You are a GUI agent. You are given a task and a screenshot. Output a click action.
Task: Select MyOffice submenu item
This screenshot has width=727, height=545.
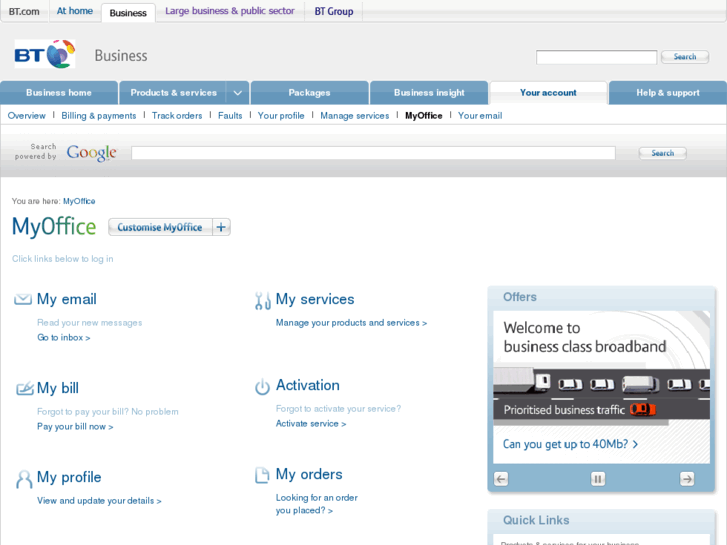point(424,115)
